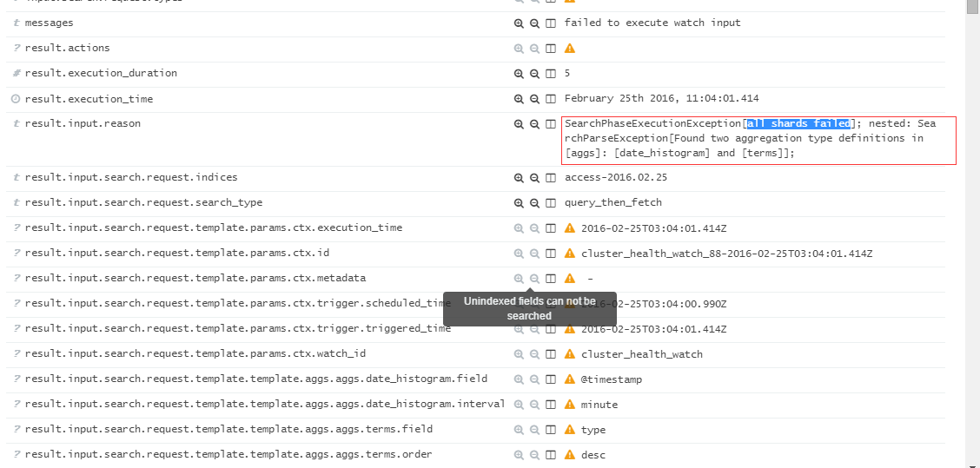Click 'February 25th 2016, 11:04:01.414' value
The image size is (980, 468).
661,99
